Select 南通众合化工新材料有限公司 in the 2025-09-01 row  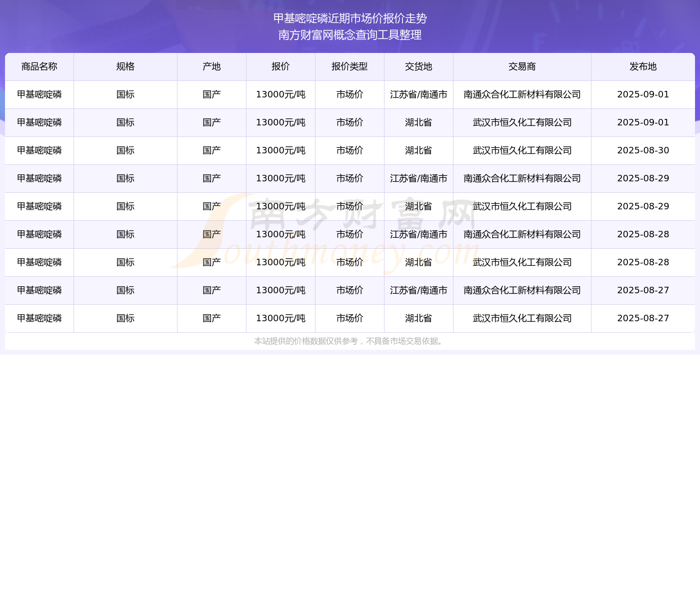(522, 94)
